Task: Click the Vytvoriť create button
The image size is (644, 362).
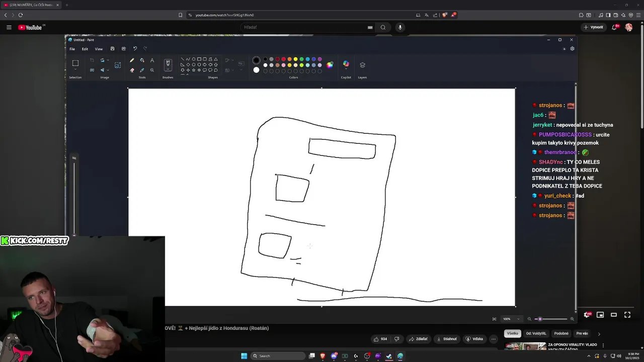Action: point(593,27)
